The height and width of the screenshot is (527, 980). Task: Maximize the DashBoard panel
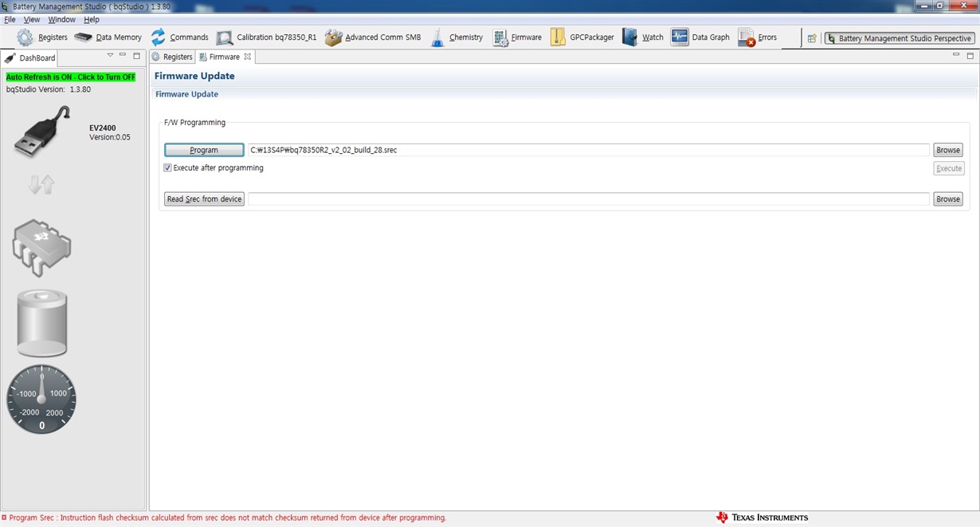(x=136, y=55)
